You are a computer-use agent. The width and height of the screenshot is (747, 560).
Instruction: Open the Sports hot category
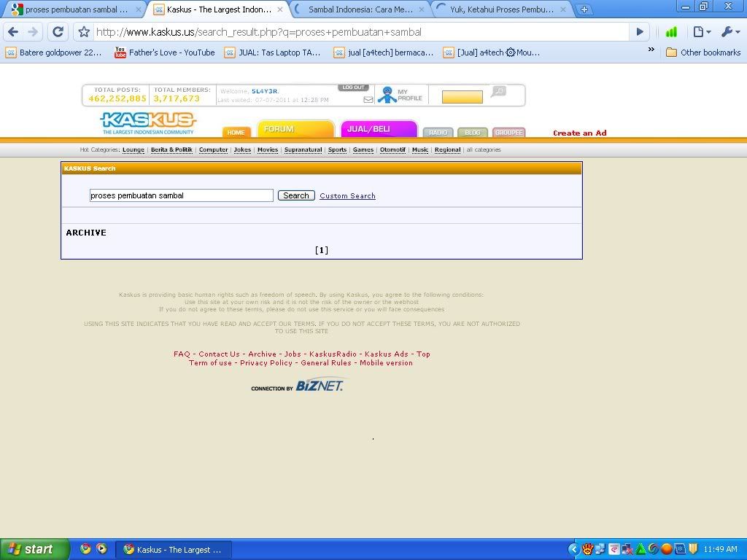click(337, 149)
